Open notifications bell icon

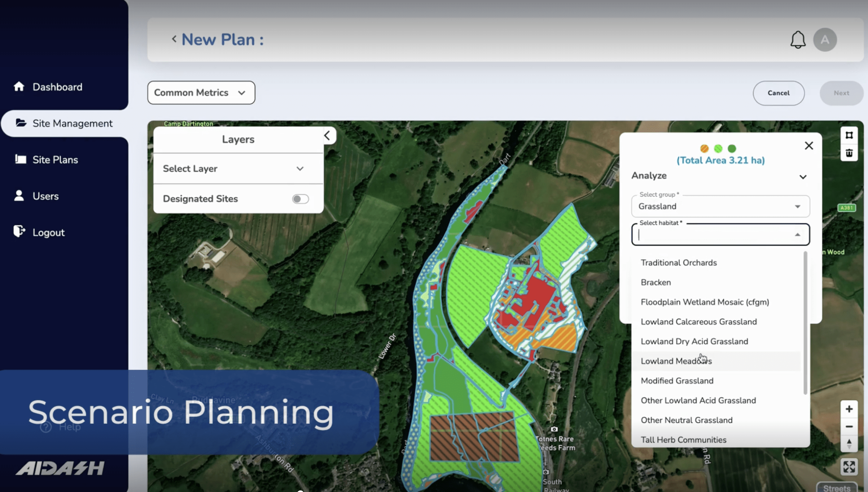[798, 40]
